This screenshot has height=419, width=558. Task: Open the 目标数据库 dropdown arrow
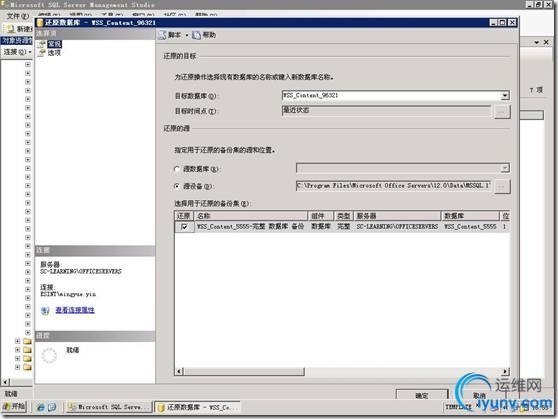[x=505, y=95]
